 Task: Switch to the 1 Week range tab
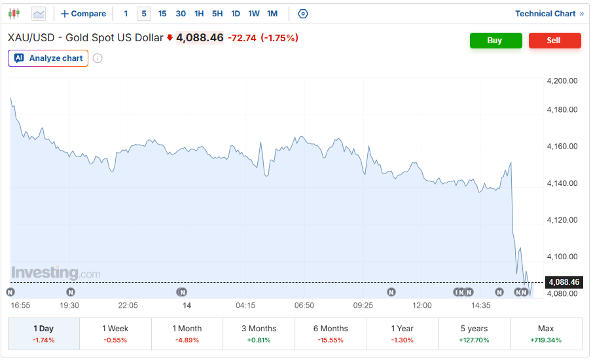tap(115, 334)
